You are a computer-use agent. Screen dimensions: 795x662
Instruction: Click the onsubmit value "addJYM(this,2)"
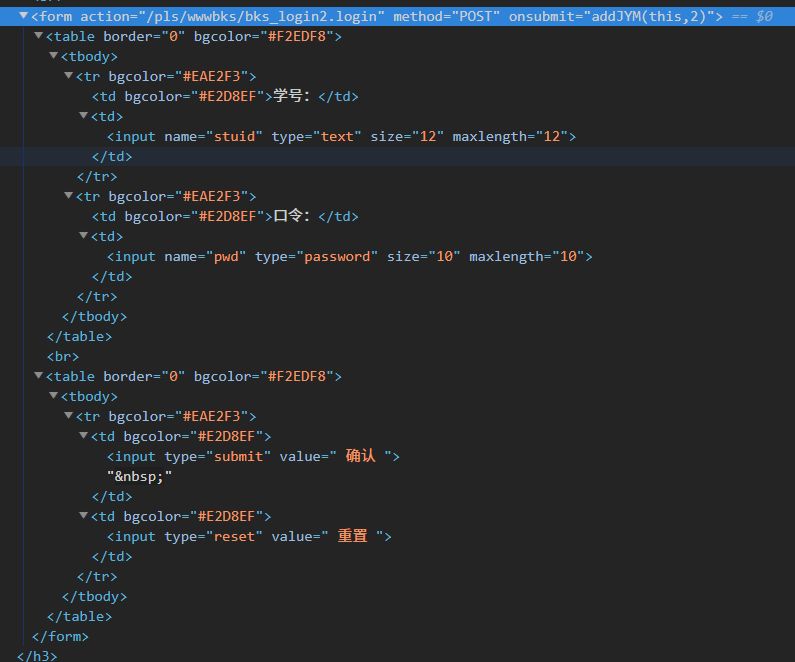point(649,16)
